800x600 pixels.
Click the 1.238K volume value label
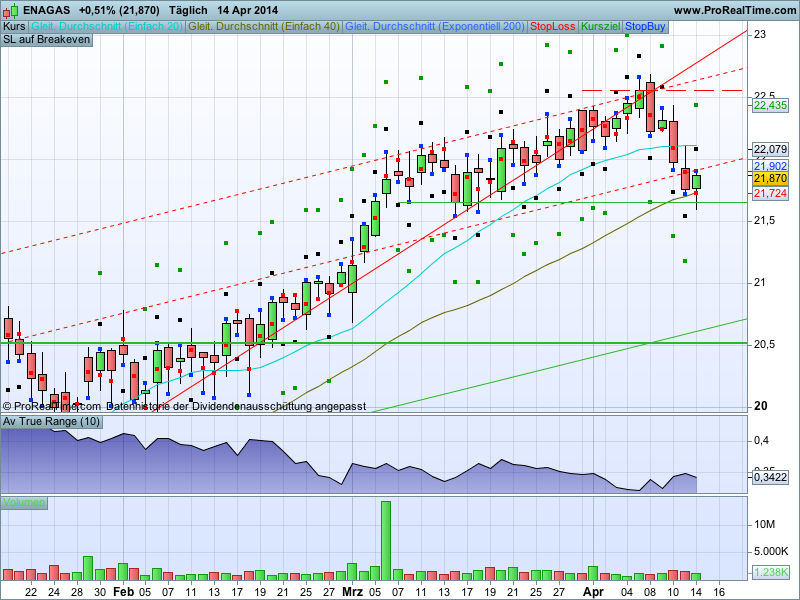tap(771, 572)
